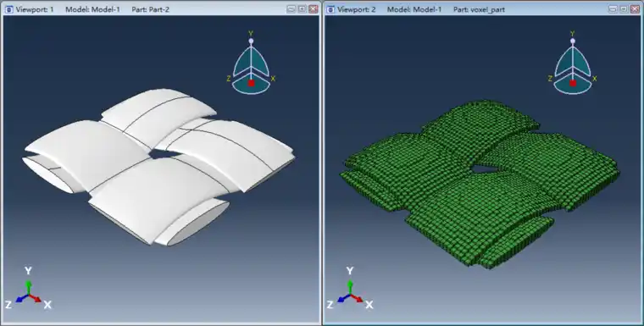Maximize Viewport 2 window
Viewport: 644px width, 326px height.
pos(624,9)
